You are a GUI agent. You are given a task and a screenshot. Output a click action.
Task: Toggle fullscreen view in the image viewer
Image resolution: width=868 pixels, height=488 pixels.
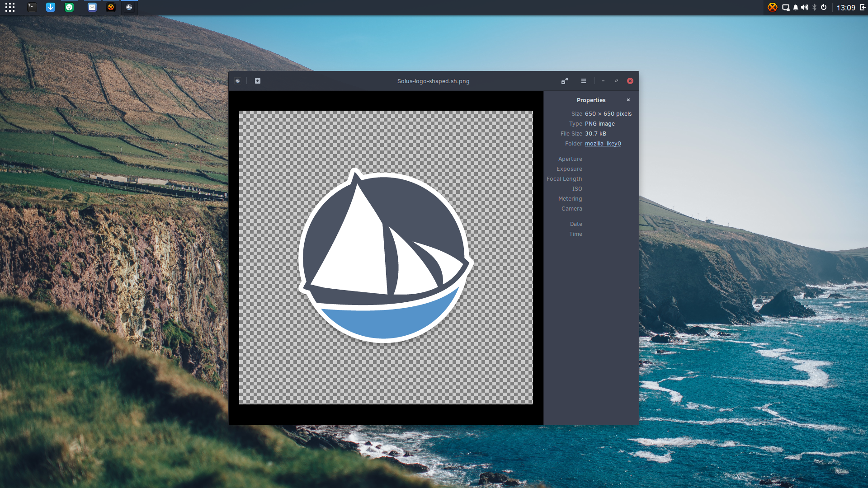point(565,81)
